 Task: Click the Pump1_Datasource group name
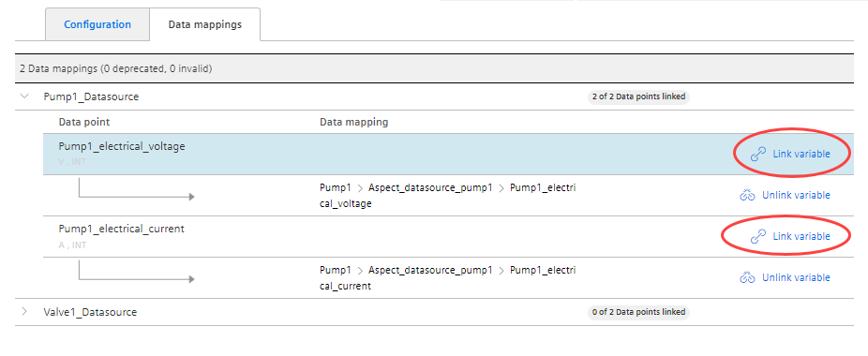click(91, 96)
